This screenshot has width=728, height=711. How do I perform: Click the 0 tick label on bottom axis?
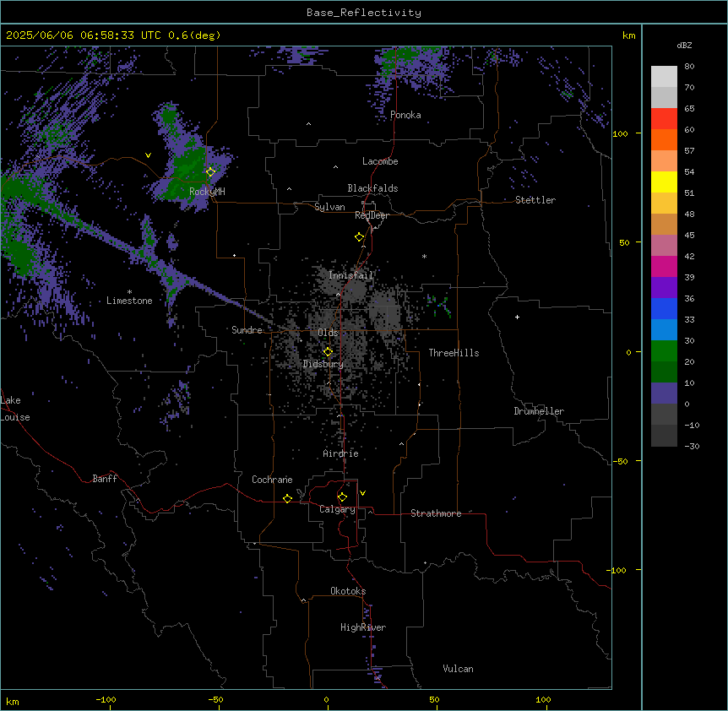[x=326, y=699]
